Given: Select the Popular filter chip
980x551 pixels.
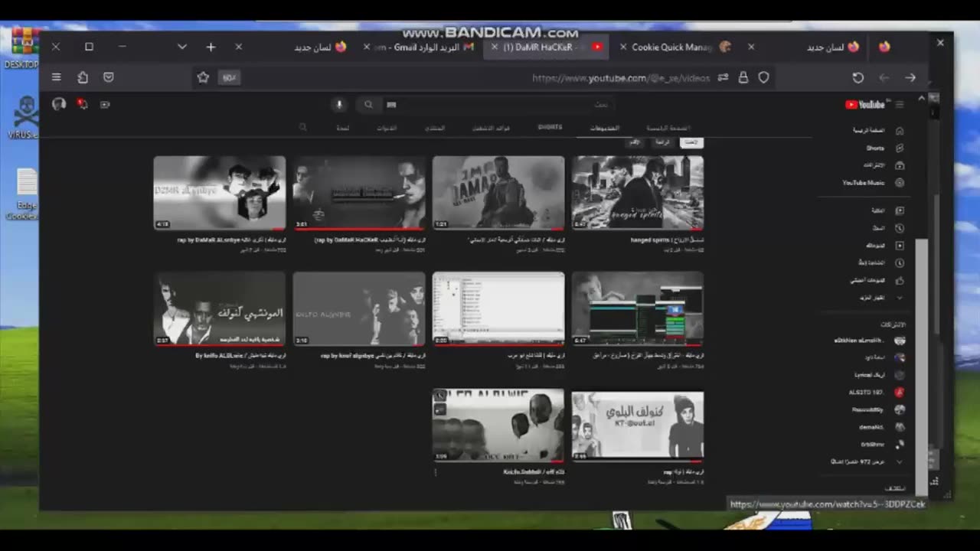Looking at the screenshot, I should (662, 142).
